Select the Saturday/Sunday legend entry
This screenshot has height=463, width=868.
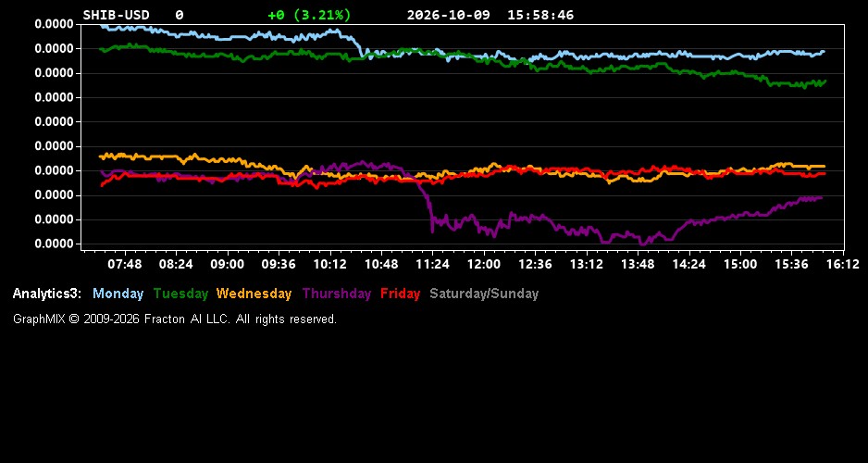(x=484, y=294)
